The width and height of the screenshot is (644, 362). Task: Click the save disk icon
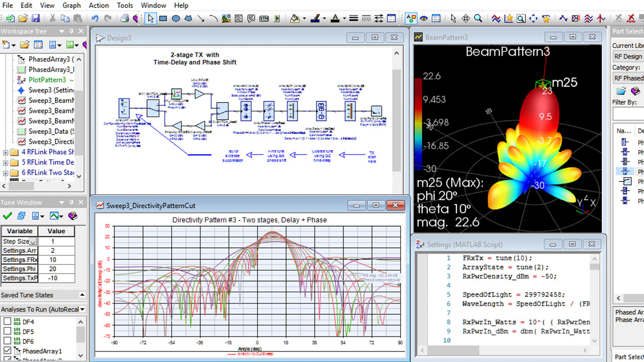tap(36, 19)
